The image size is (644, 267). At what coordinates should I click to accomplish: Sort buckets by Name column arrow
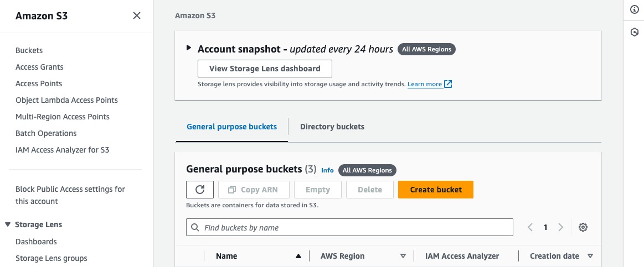[x=298, y=256]
